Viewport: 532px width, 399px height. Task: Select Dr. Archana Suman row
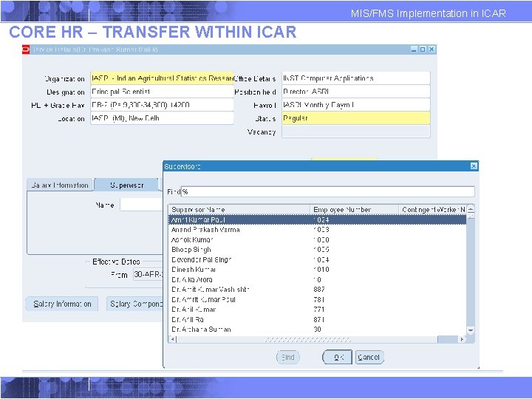pyautogui.click(x=317, y=330)
